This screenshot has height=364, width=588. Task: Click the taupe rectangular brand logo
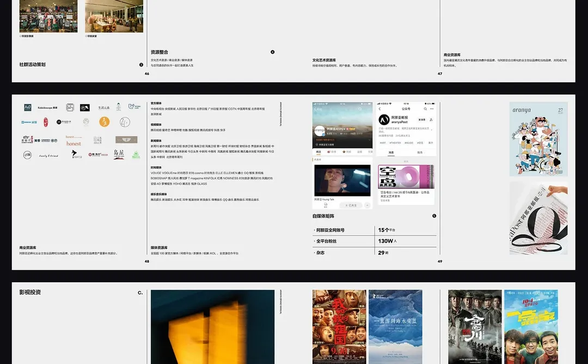(x=126, y=140)
